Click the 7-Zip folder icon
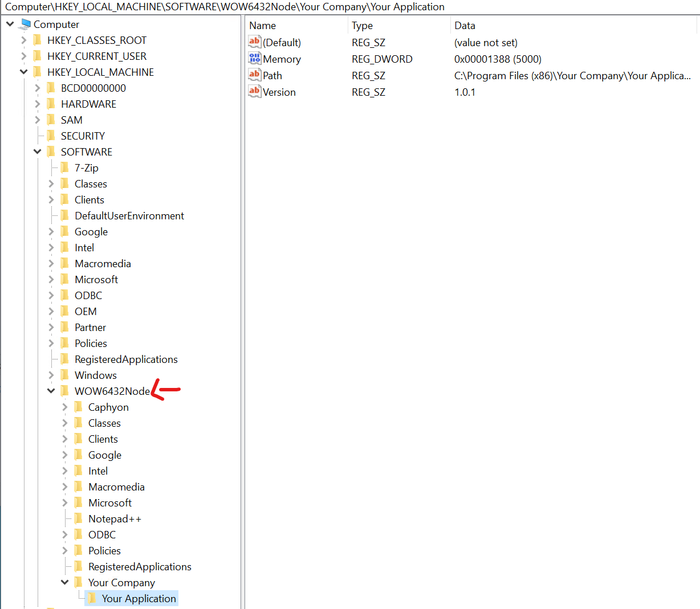700x609 pixels. click(x=64, y=168)
